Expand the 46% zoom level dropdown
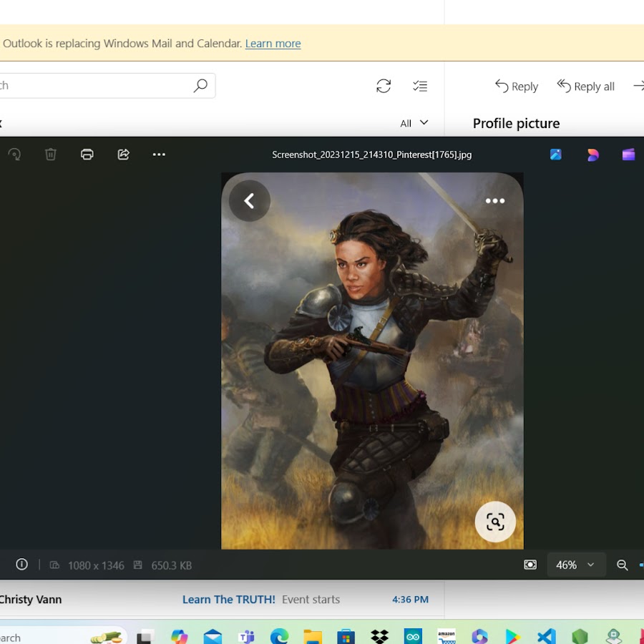This screenshot has height=644, width=644. pos(576,565)
